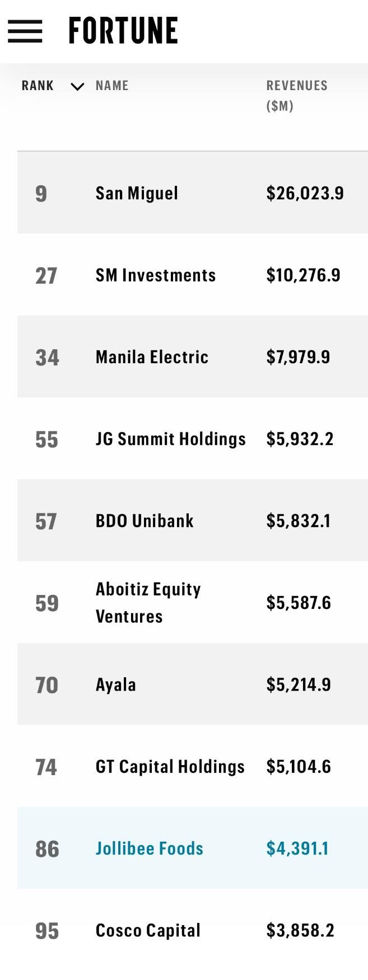Open Aboitiz Equity Ventures profile

click(148, 602)
